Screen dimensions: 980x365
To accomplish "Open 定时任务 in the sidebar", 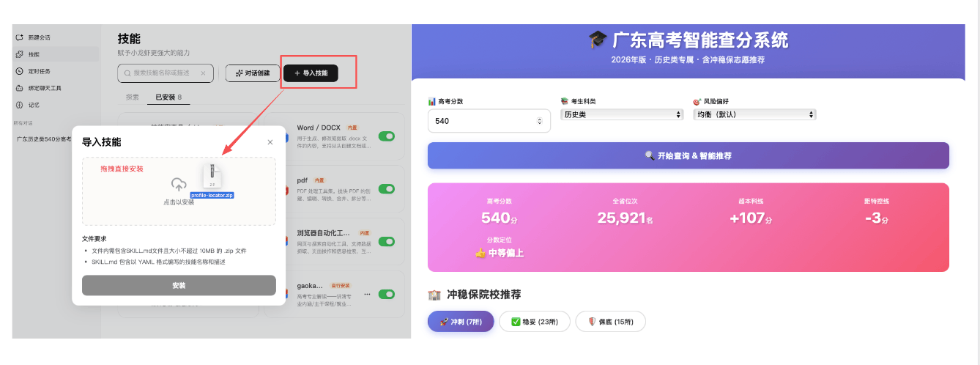I will tap(40, 71).
